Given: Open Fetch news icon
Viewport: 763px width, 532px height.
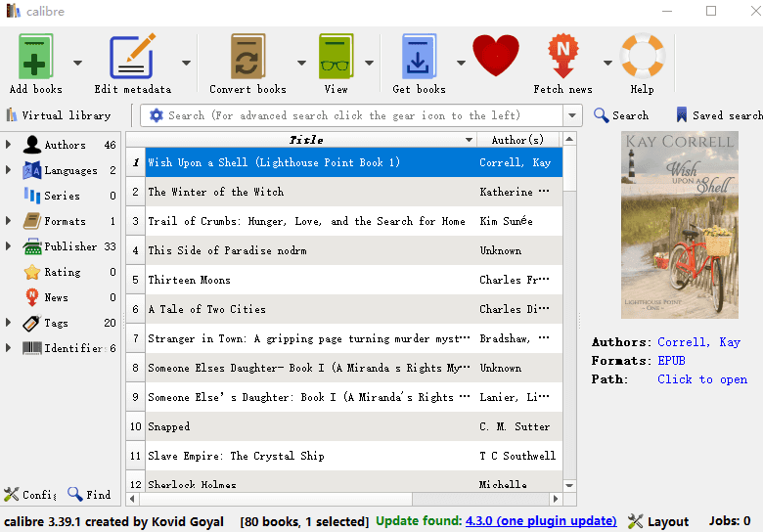Looking at the screenshot, I should pos(562,57).
